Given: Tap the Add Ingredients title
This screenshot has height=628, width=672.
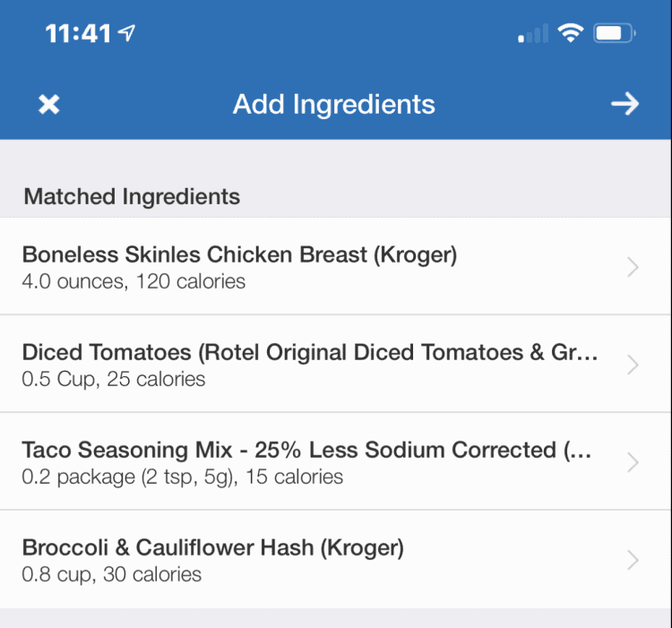Looking at the screenshot, I should (x=334, y=104).
